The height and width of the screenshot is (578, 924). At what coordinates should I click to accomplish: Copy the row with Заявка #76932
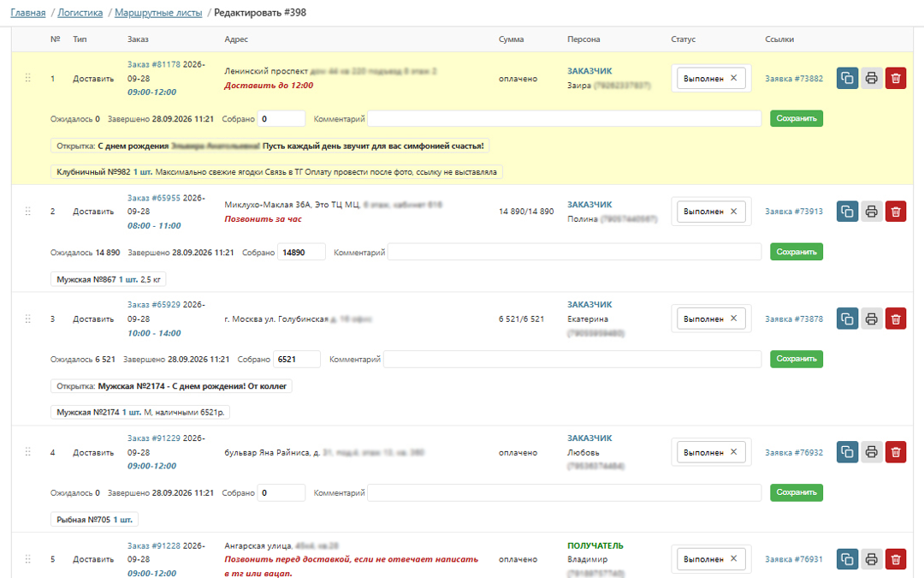tap(847, 452)
